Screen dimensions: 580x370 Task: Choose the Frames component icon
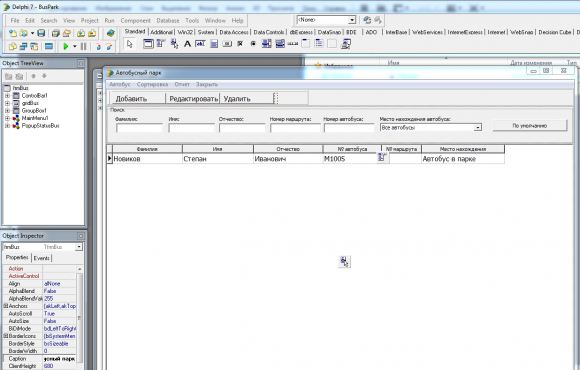[x=148, y=44]
